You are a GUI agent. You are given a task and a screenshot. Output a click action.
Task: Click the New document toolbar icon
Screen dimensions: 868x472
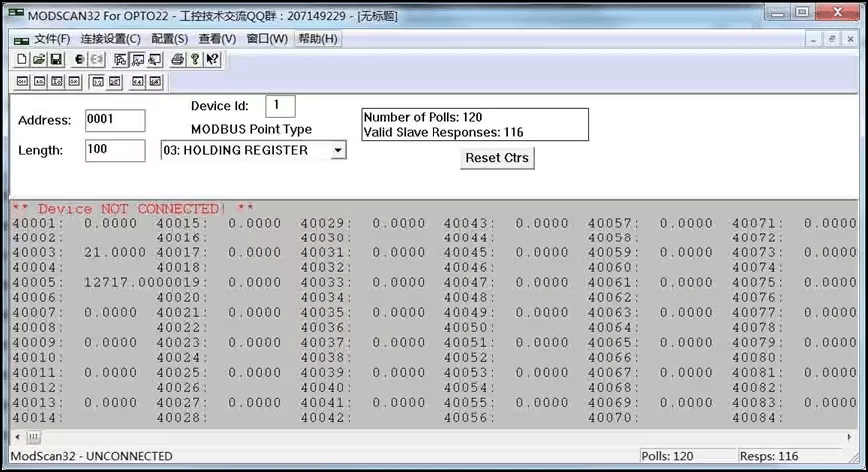point(22,60)
